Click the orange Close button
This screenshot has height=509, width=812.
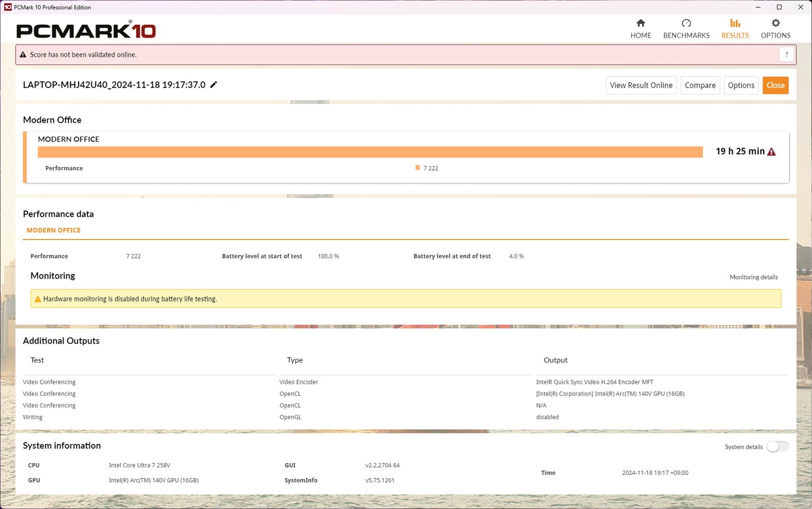[x=775, y=85]
